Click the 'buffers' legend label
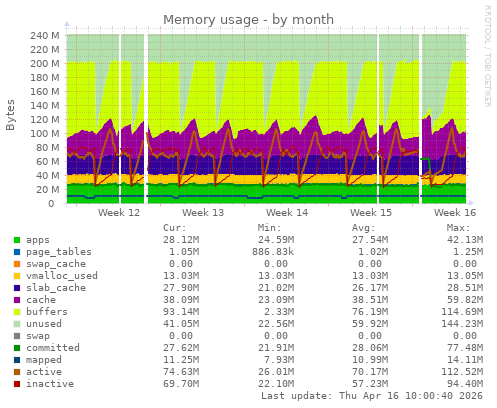The image size is (497, 408). [47, 312]
